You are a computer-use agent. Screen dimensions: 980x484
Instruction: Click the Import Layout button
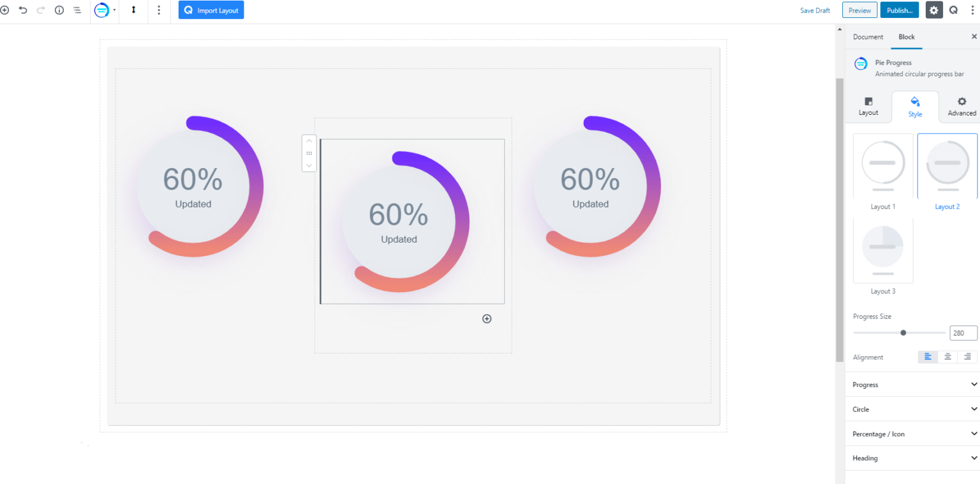click(211, 10)
